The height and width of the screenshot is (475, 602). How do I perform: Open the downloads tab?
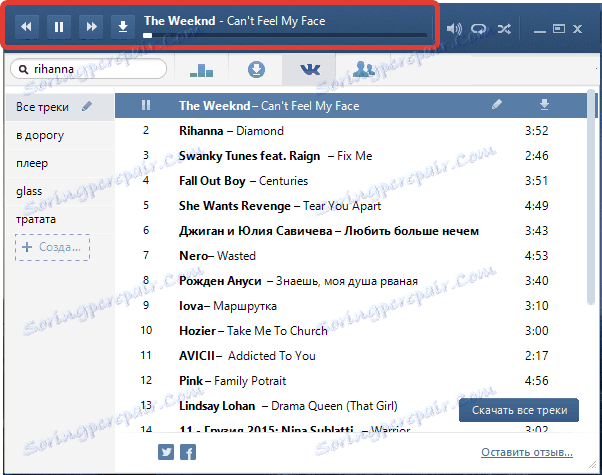pos(256,70)
